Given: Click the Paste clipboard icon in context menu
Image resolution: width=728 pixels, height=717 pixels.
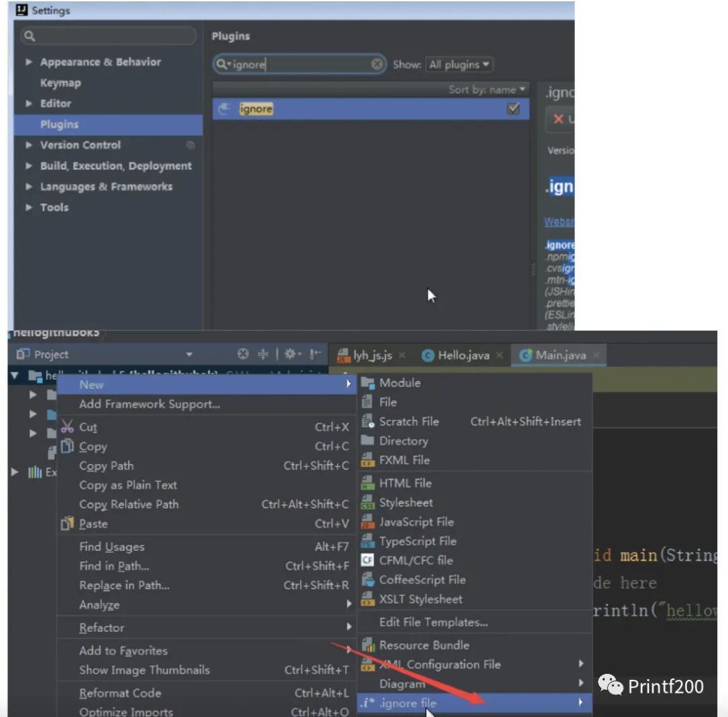Looking at the screenshot, I should tap(67, 523).
